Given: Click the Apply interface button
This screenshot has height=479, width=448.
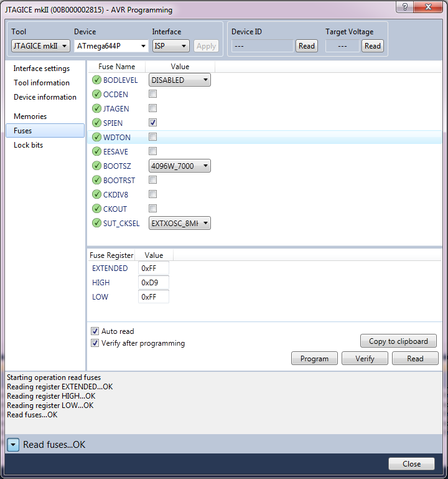Looking at the screenshot, I should (206, 46).
